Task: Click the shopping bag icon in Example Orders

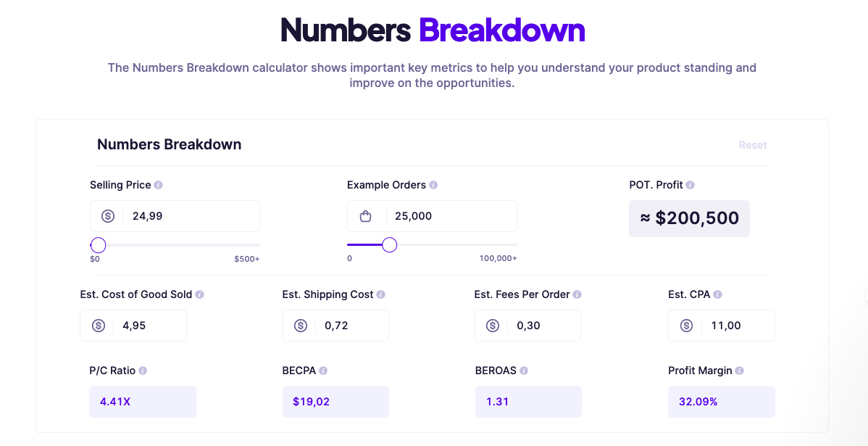Action: click(x=366, y=216)
